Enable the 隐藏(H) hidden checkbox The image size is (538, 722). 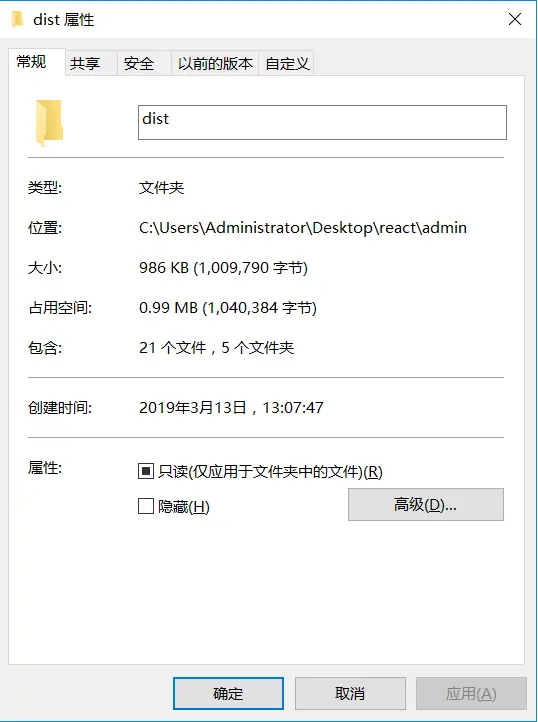[x=146, y=507]
